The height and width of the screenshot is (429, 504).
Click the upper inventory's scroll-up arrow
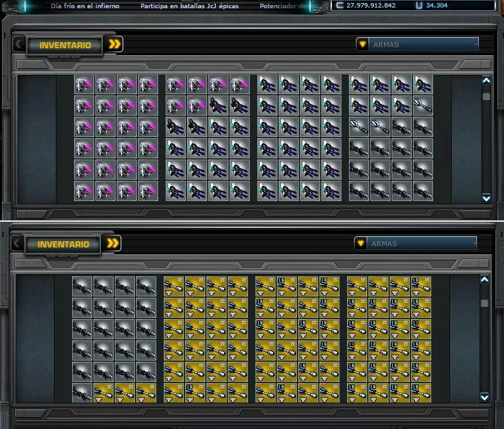(x=486, y=80)
